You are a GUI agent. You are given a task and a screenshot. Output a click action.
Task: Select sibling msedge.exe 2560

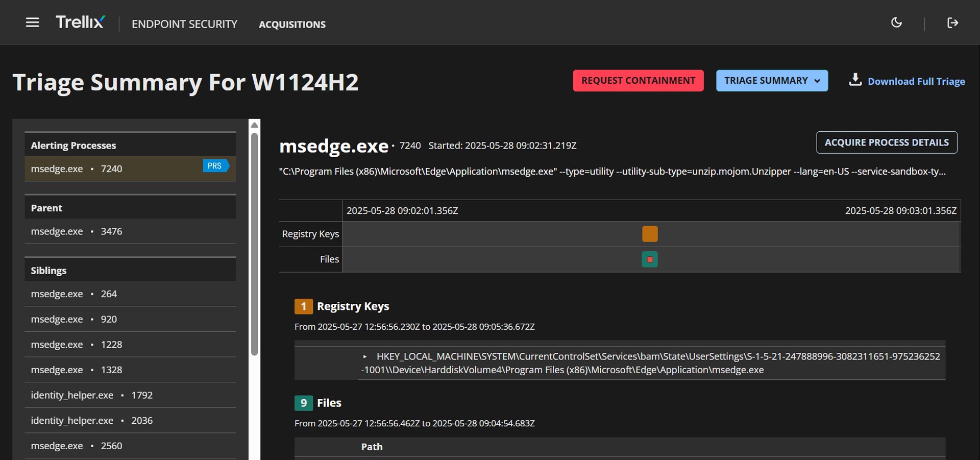[x=130, y=446]
